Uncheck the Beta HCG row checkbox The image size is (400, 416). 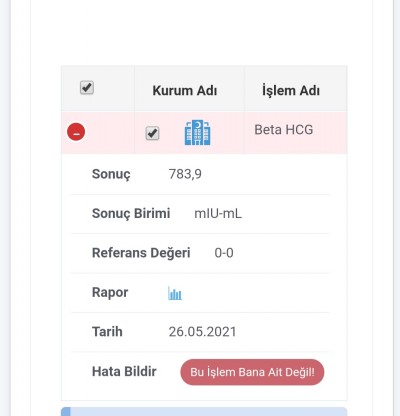[152, 133]
